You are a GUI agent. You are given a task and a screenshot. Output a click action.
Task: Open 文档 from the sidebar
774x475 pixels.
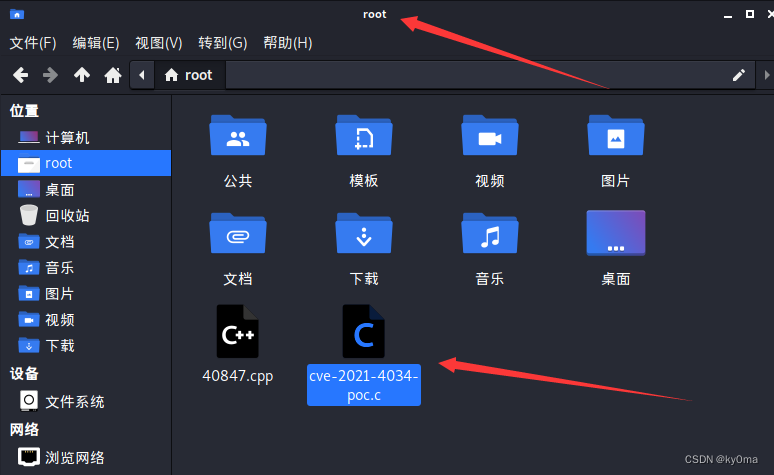[x=86, y=241]
